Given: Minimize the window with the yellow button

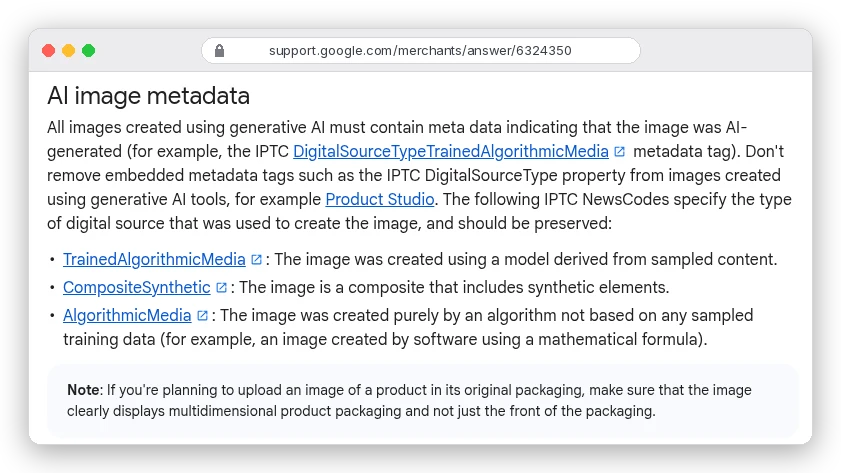Looking at the screenshot, I should 69,51.
